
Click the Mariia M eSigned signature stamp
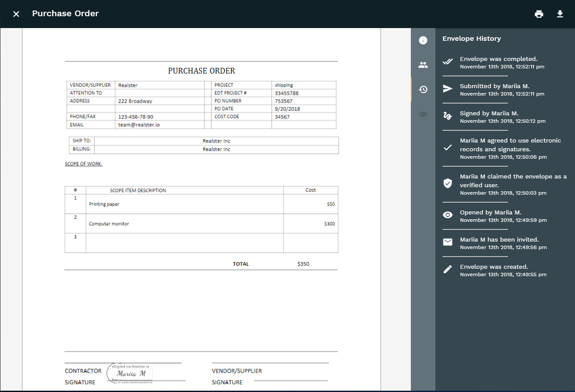click(x=131, y=374)
